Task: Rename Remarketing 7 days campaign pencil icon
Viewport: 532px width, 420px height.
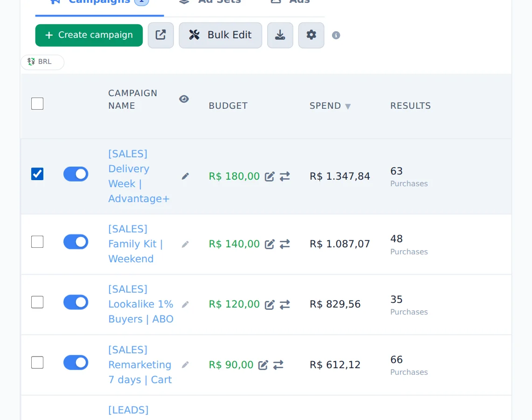Action: tap(185, 364)
